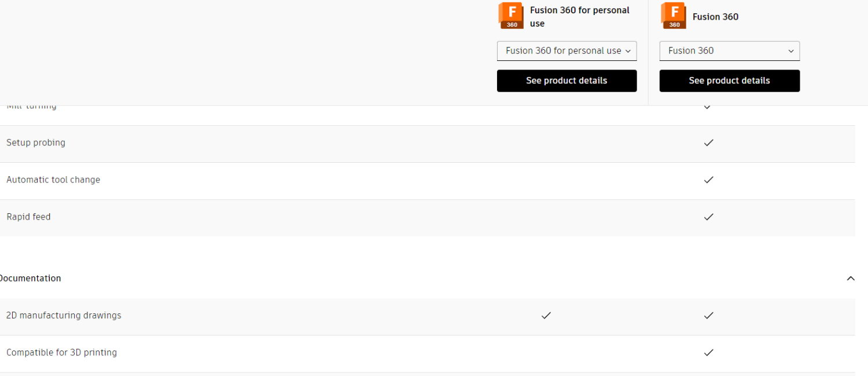Click the Fusion 360 for personal use title
The width and height of the screenshot is (868, 376).
coord(580,17)
